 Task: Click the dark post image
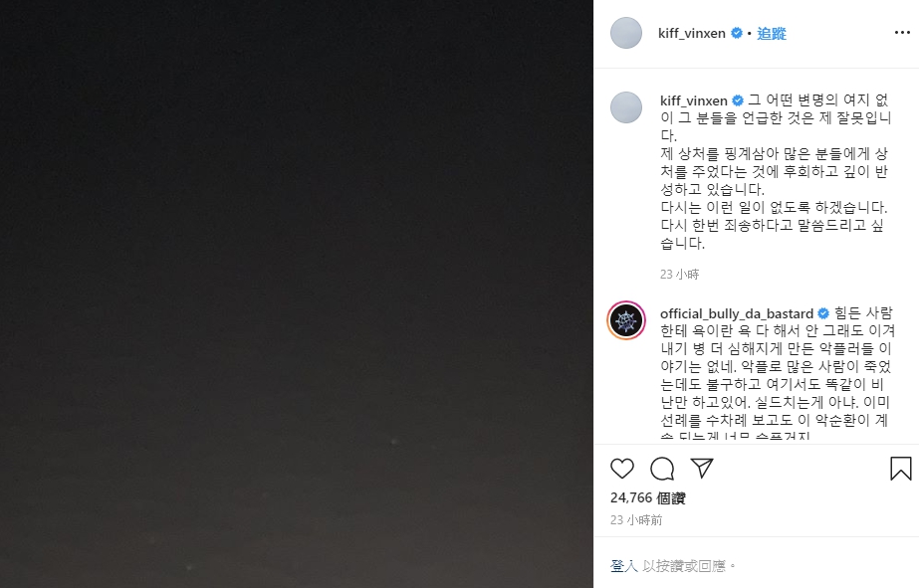coord(297,294)
